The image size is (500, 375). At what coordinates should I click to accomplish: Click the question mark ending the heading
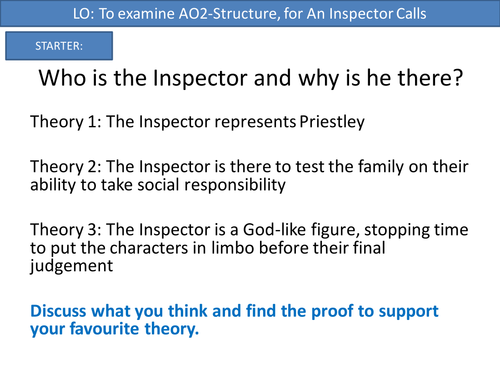point(458,78)
